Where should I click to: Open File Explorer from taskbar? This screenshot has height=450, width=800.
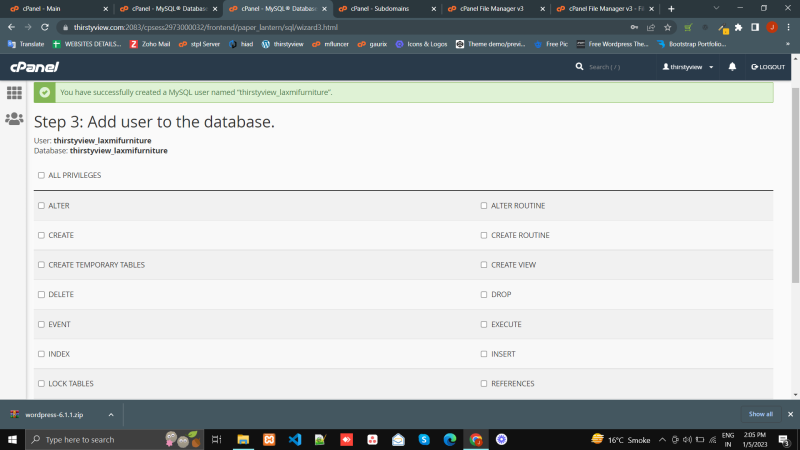click(242, 439)
